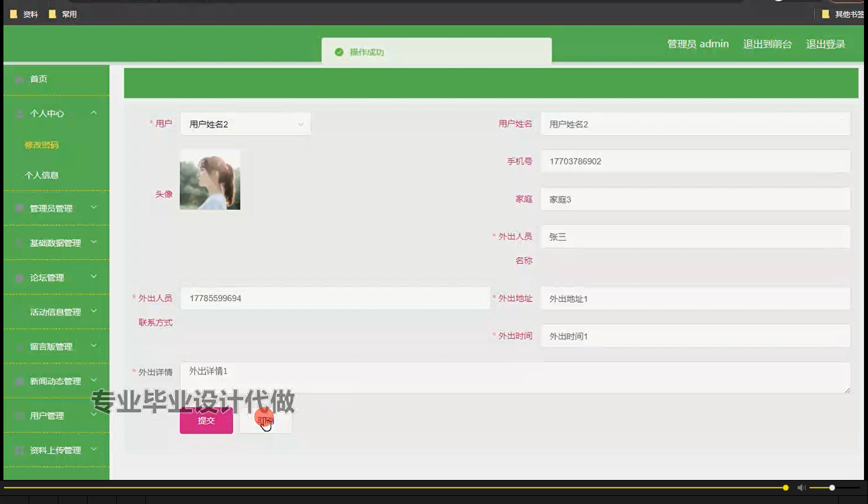This screenshot has width=868, height=504.
Task: Click the 管理员管理 sidebar icon
Action: [19, 208]
